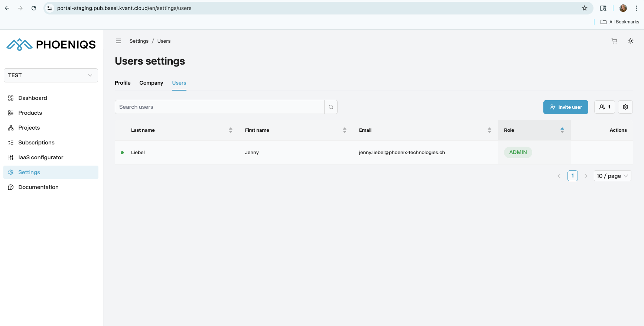Click the user count icon button
Viewport: 644px width, 326px height.
(x=604, y=107)
